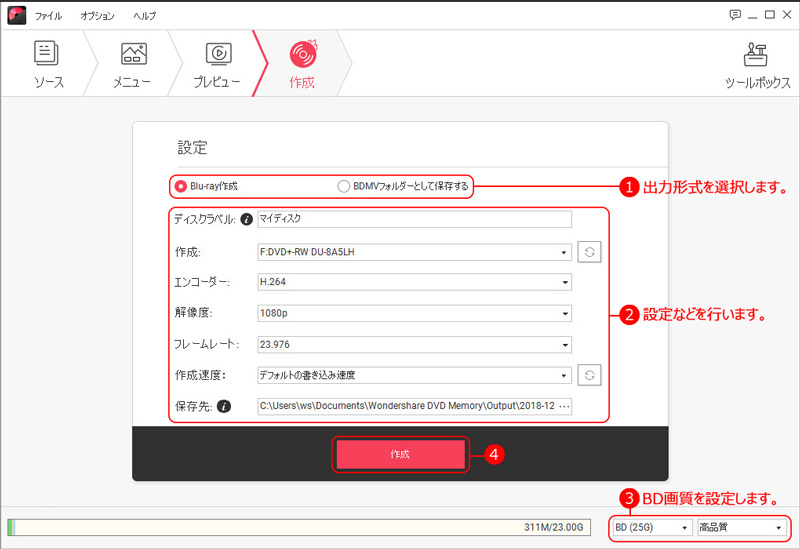Select the 作成 burn step
The width and height of the screenshot is (800, 549).
[x=303, y=65]
